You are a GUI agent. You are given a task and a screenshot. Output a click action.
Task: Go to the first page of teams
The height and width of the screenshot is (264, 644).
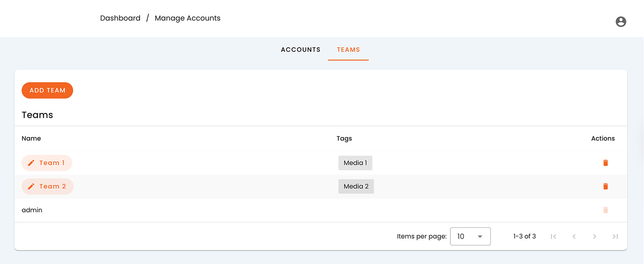pos(553,236)
